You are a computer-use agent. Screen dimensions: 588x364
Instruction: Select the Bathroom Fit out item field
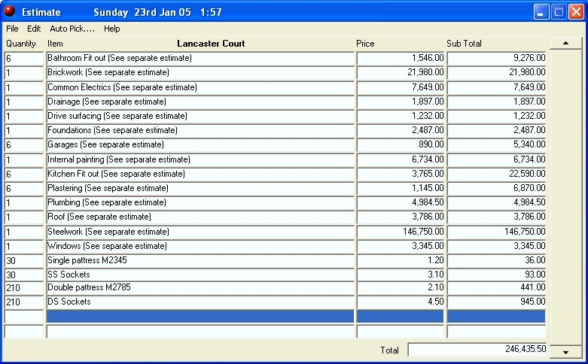[200, 58]
